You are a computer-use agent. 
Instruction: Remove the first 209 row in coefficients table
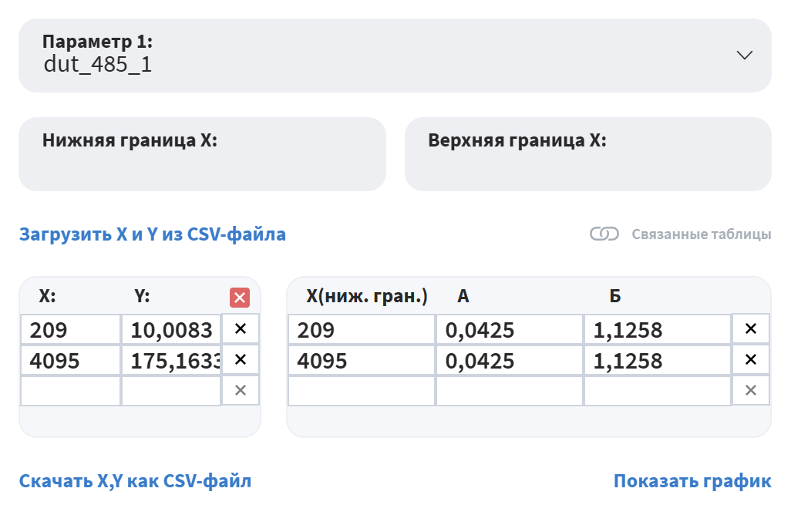[750, 329]
